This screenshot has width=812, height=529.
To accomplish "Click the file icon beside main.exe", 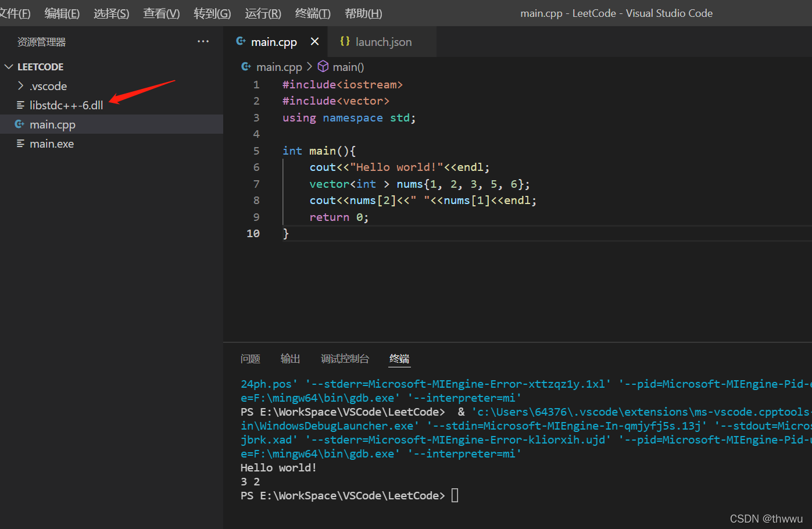I will (x=20, y=144).
